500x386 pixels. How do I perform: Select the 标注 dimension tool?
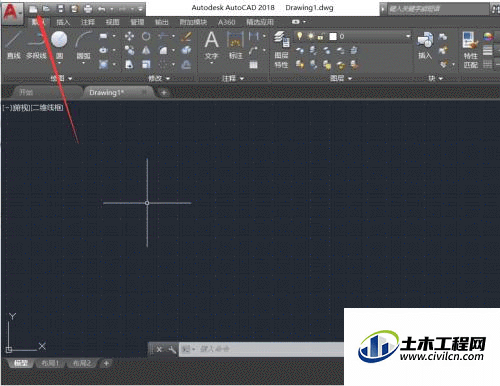[235, 45]
